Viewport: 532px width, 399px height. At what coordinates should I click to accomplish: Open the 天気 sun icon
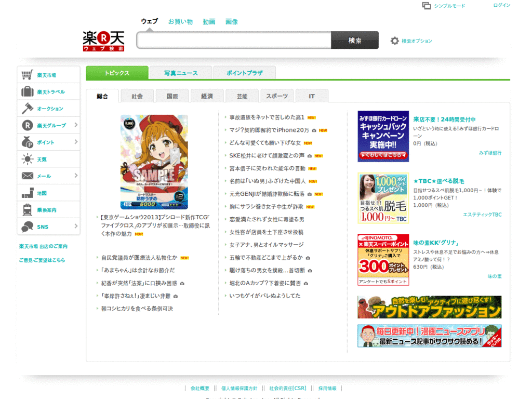(27, 159)
